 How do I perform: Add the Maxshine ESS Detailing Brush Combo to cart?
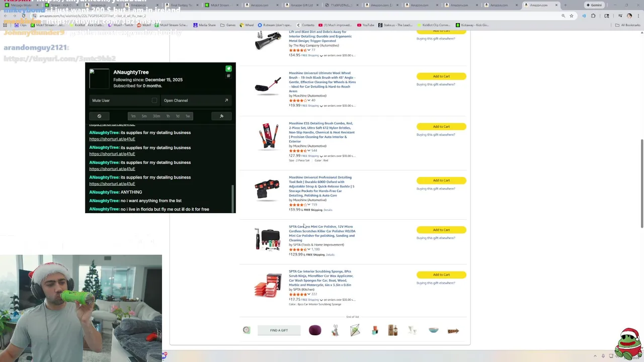[x=441, y=127]
